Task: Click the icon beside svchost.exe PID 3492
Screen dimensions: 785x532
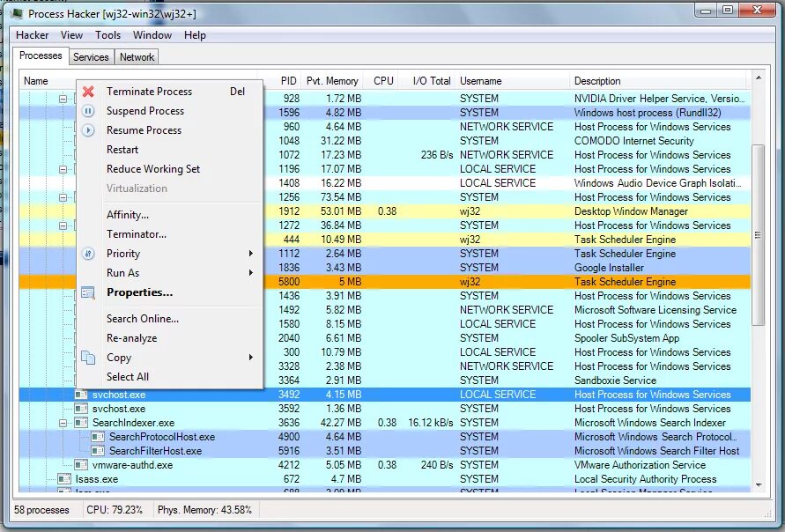Action: click(x=80, y=395)
